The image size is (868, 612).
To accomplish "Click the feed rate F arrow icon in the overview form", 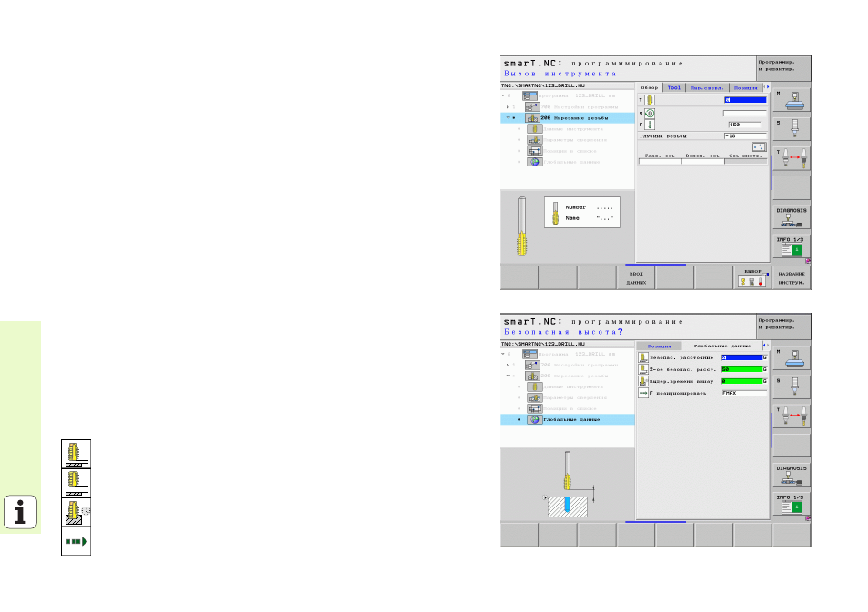I will pos(650,125).
